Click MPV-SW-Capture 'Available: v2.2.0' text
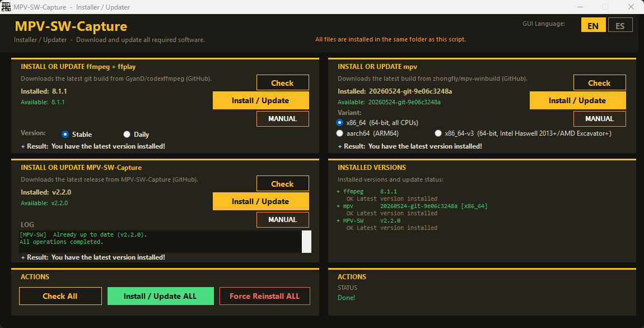Viewport: 644px width, 328px height. (x=44, y=203)
